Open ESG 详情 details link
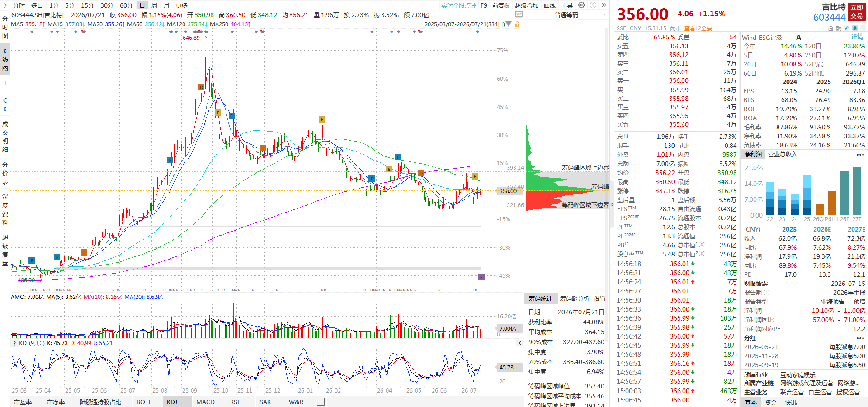This screenshot has width=868, height=407. (x=857, y=37)
